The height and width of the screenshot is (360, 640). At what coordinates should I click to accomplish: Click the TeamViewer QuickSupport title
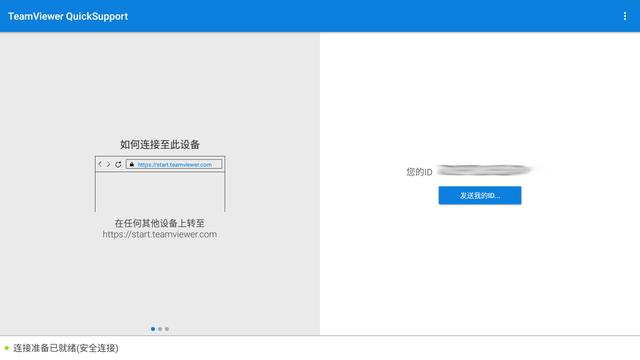click(x=68, y=16)
